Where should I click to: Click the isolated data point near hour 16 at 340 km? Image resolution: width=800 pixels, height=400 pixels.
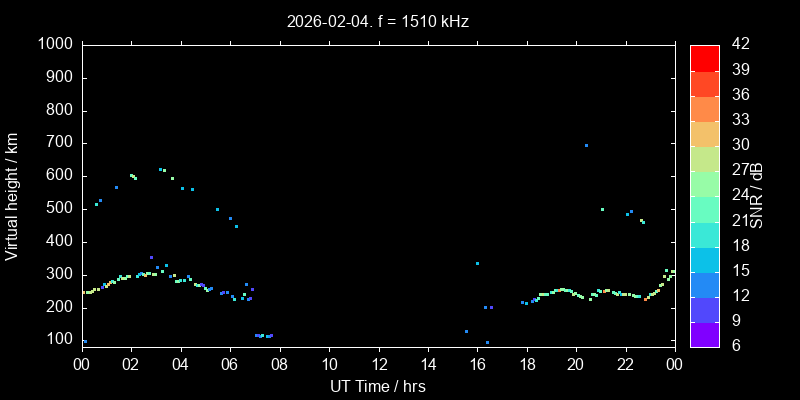pyautogui.click(x=477, y=263)
